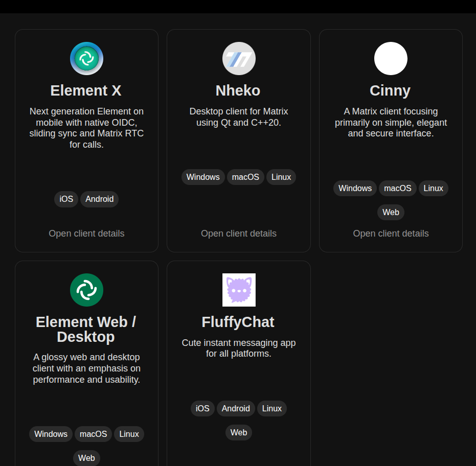The height and width of the screenshot is (466, 476).
Task: Click the Nheko logo icon
Action: (239, 59)
